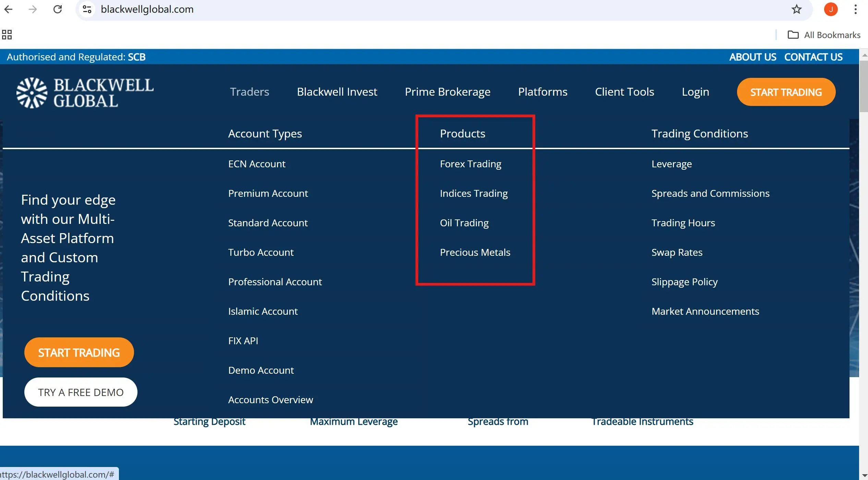
Task: Open Professional Account page
Action: (x=275, y=282)
